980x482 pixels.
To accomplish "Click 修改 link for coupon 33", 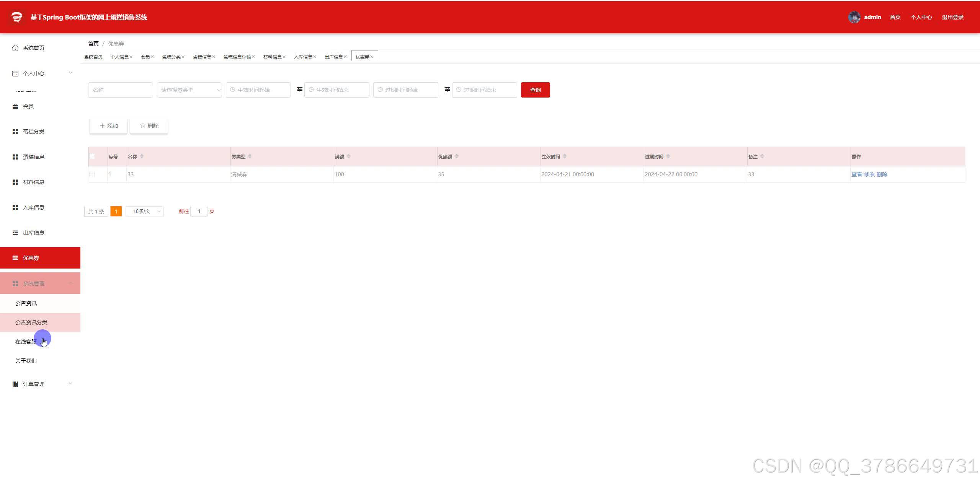I will pos(869,174).
